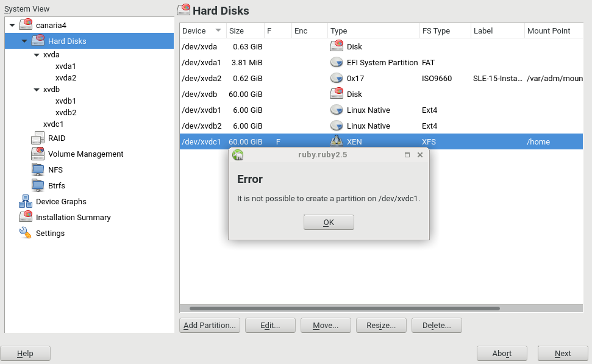Screen dimensions: 592x364
Task: Select xvdc1 in the tree
Action: pos(53,124)
